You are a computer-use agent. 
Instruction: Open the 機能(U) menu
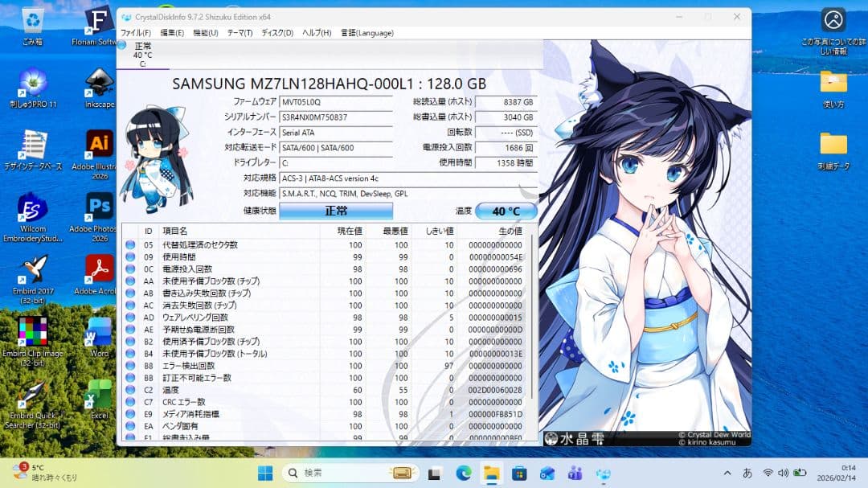(x=205, y=33)
